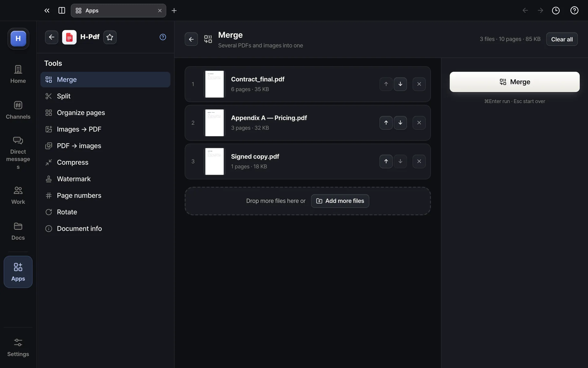Open H-Pdf help icon in the tools panel

tap(163, 37)
